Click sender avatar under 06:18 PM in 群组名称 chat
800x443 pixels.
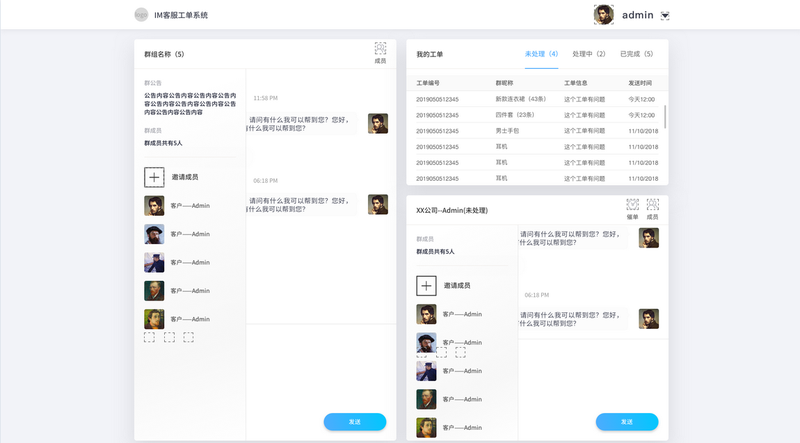(x=378, y=204)
